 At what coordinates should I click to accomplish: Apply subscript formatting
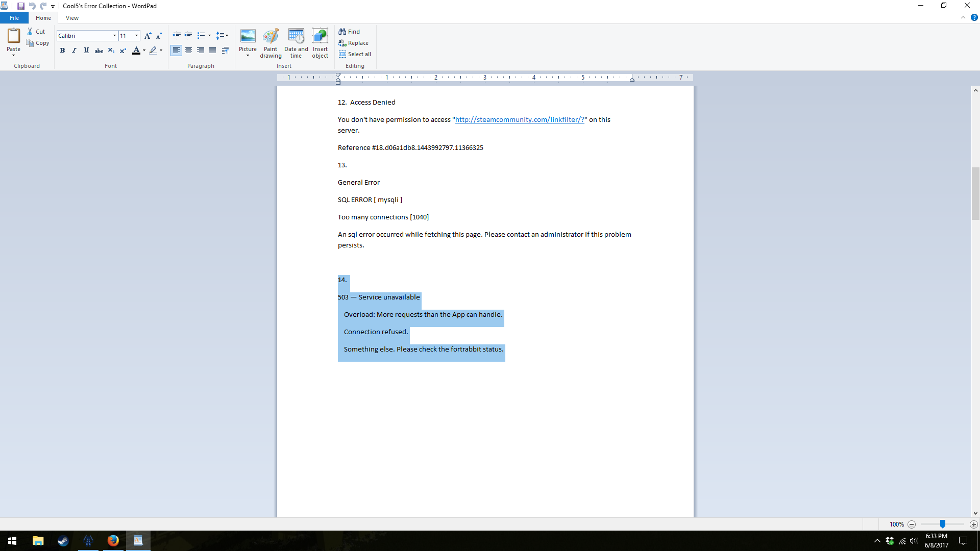point(111,51)
